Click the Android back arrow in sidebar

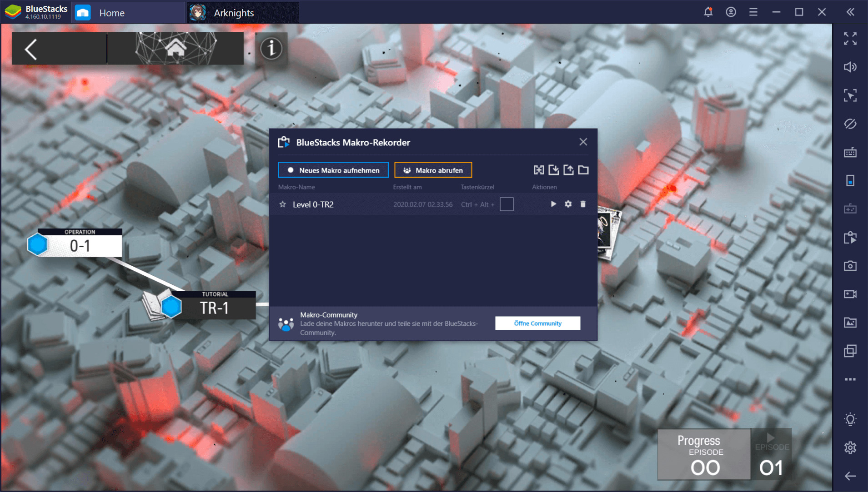click(850, 476)
